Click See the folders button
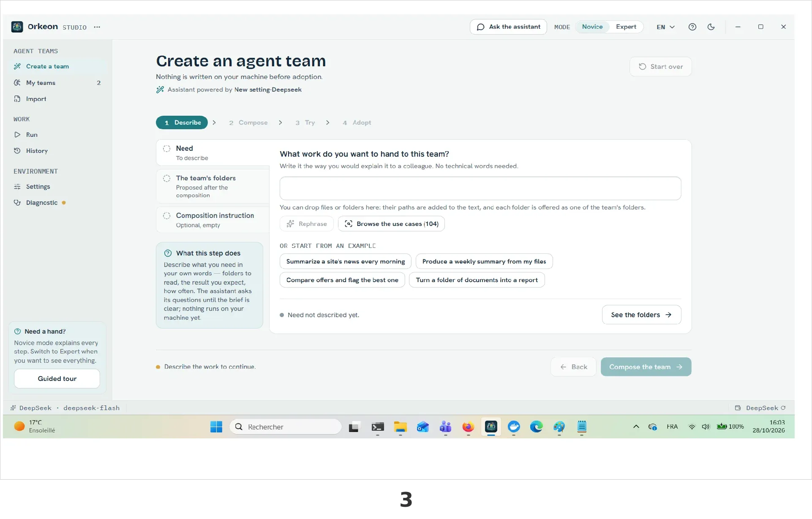Screen dimensions: 812x519 pos(641,315)
